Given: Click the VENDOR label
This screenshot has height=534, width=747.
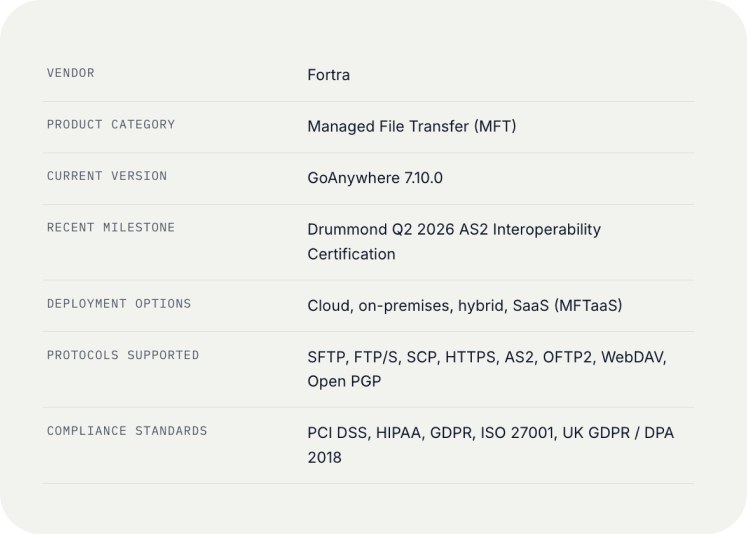Looking at the screenshot, I should coord(71,73).
